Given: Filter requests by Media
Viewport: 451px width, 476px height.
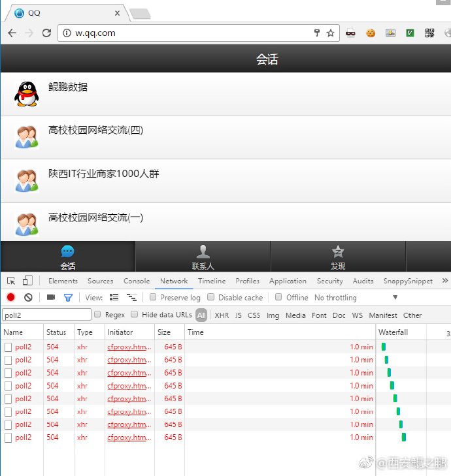Looking at the screenshot, I should click(295, 315).
